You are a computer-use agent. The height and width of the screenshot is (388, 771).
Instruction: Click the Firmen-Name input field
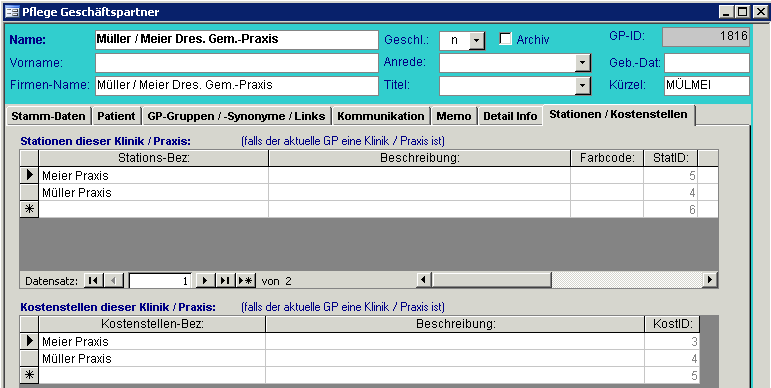point(237,86)
